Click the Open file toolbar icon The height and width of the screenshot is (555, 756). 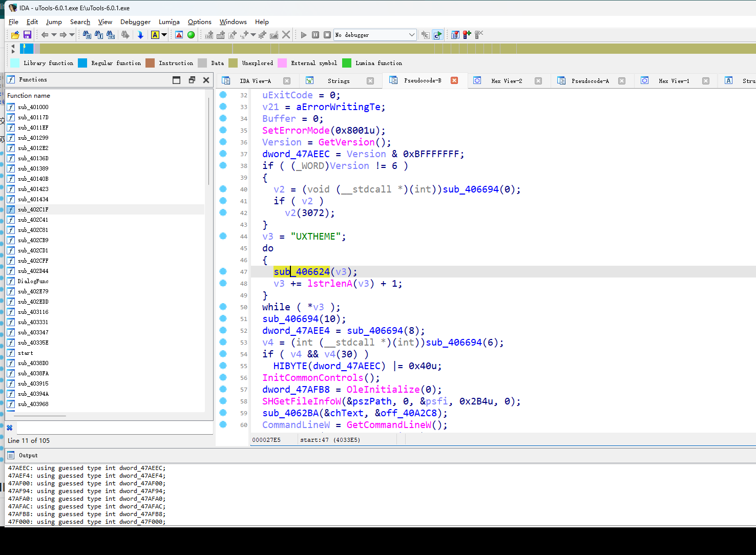coord(15,35)
